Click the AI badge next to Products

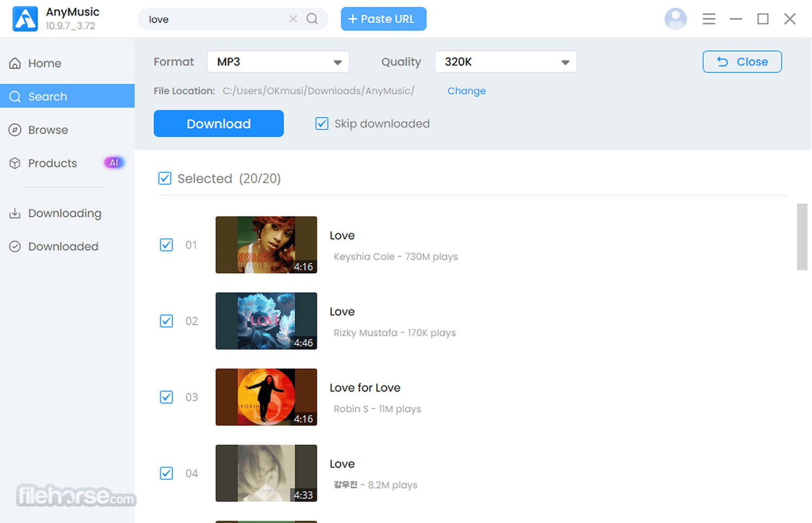tap(114, 163)
